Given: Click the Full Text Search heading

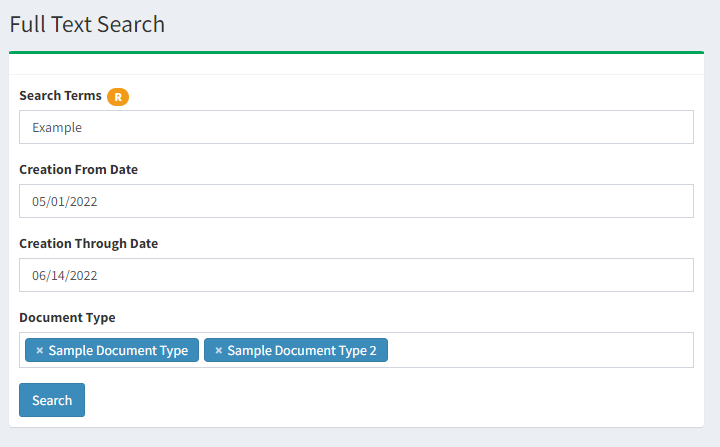Looking at the screenshot, I should coord(87,24).
